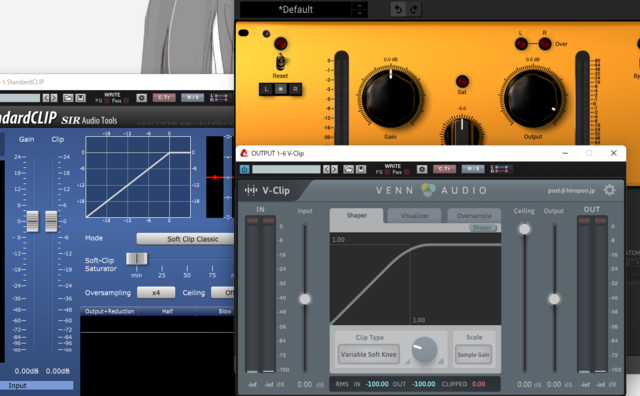Click the red Reset LED button
Screen dimensions: 640x396
280,43
